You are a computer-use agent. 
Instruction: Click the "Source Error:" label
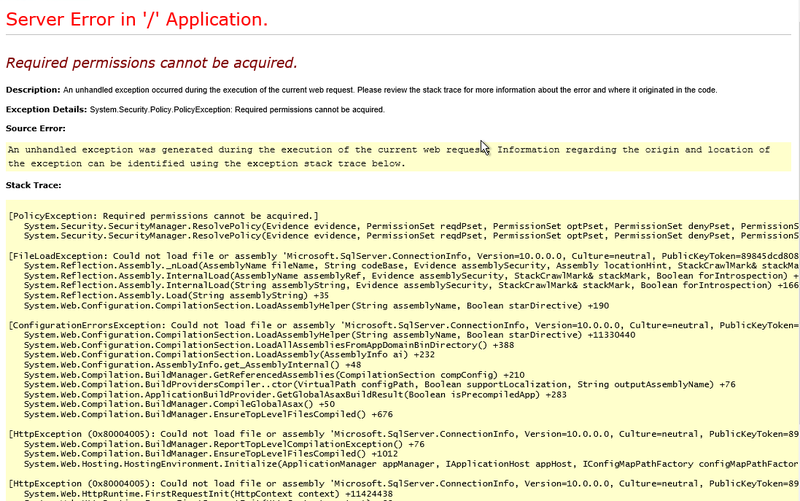[36, 129]
